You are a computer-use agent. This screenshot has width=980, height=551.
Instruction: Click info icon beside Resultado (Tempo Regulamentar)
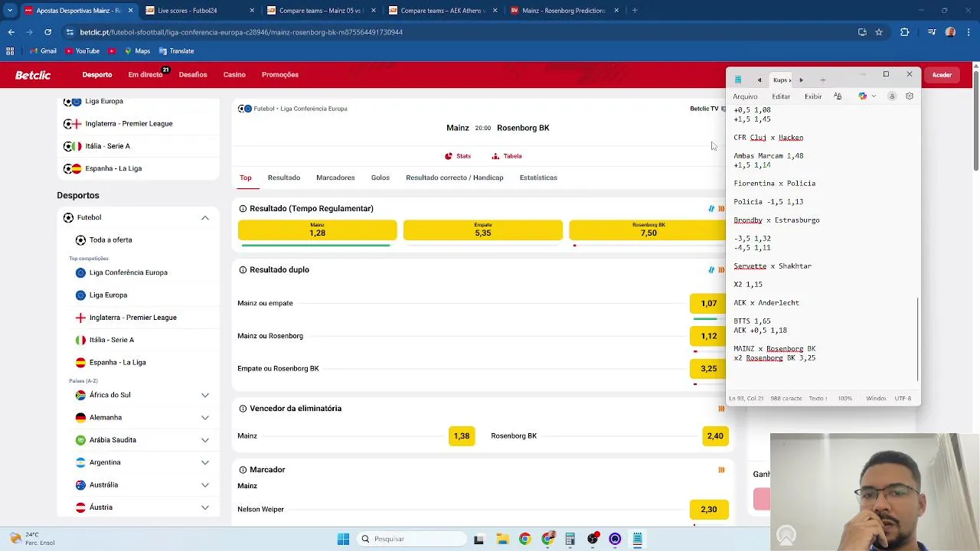pyautogui.click(x=243, y=209)
